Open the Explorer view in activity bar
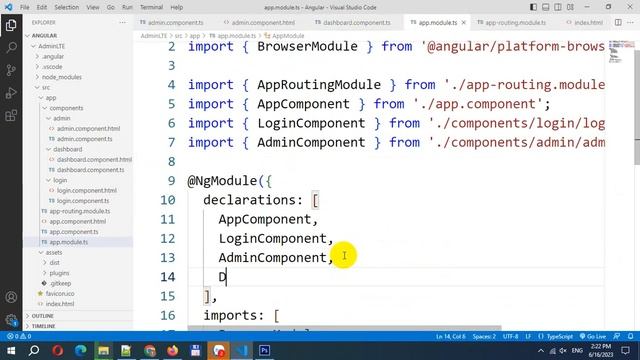This screenshot has height=360, width=640. point(11,25)
